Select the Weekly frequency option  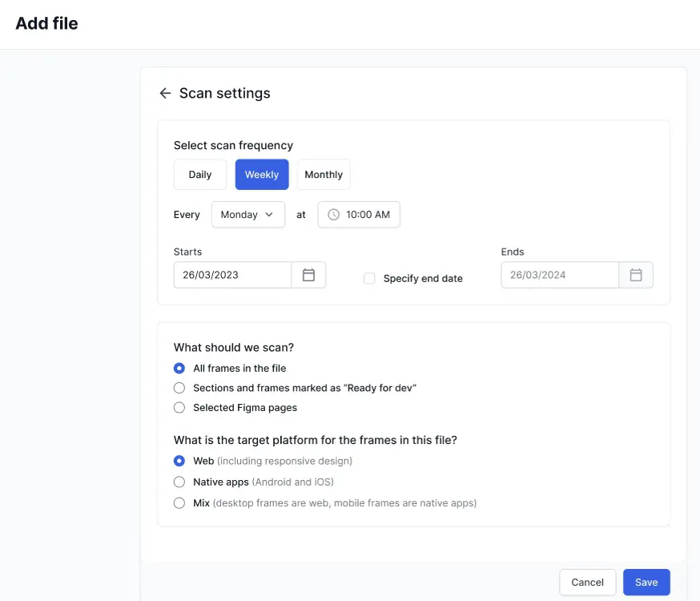point(262,174)
